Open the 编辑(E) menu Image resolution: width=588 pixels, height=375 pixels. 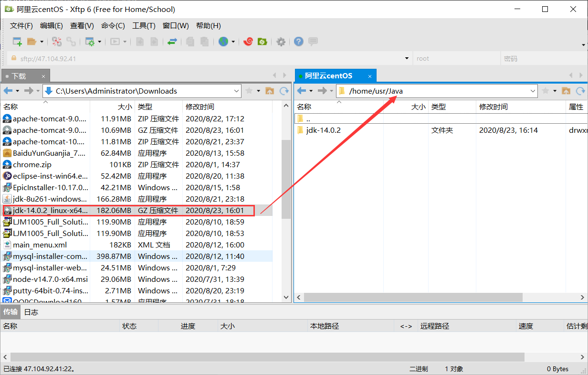pyautogui.click(x=52, y=26)
